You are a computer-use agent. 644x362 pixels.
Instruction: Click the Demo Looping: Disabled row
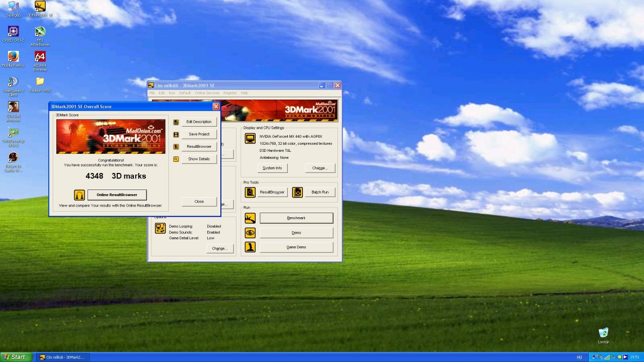pos(195,226)
